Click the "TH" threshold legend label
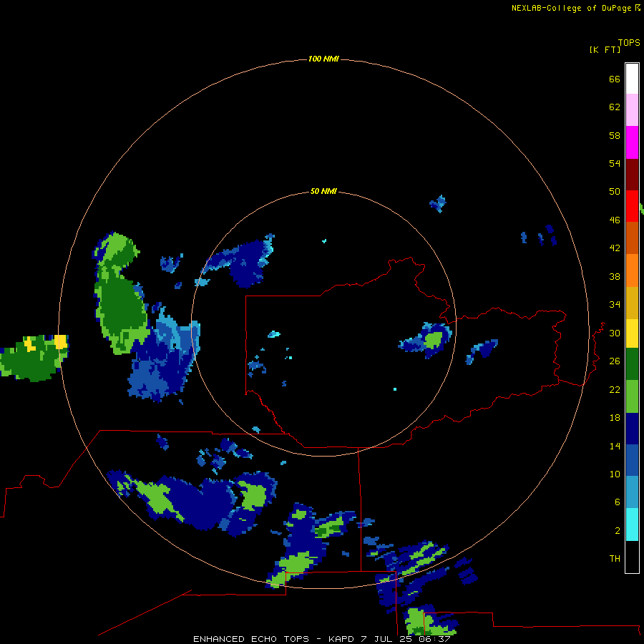 point(615,559)
